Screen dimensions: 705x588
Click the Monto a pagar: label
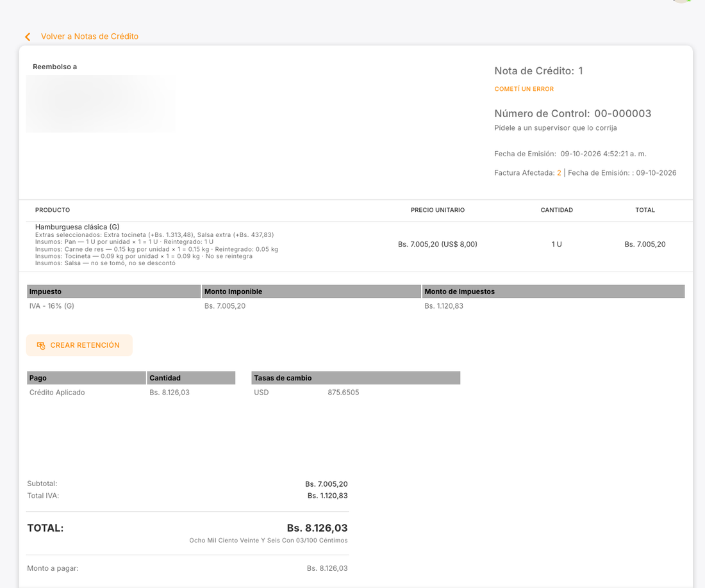(53, 569)
